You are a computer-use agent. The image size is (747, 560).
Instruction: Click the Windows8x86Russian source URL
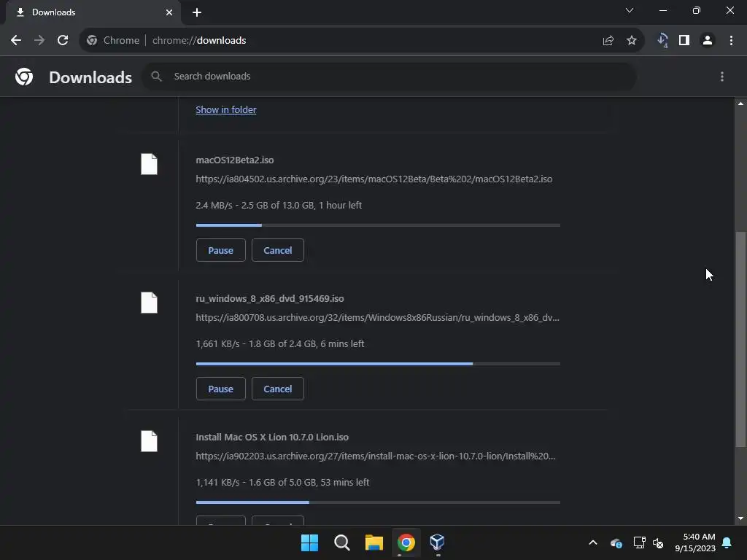[x=377, y=318]
